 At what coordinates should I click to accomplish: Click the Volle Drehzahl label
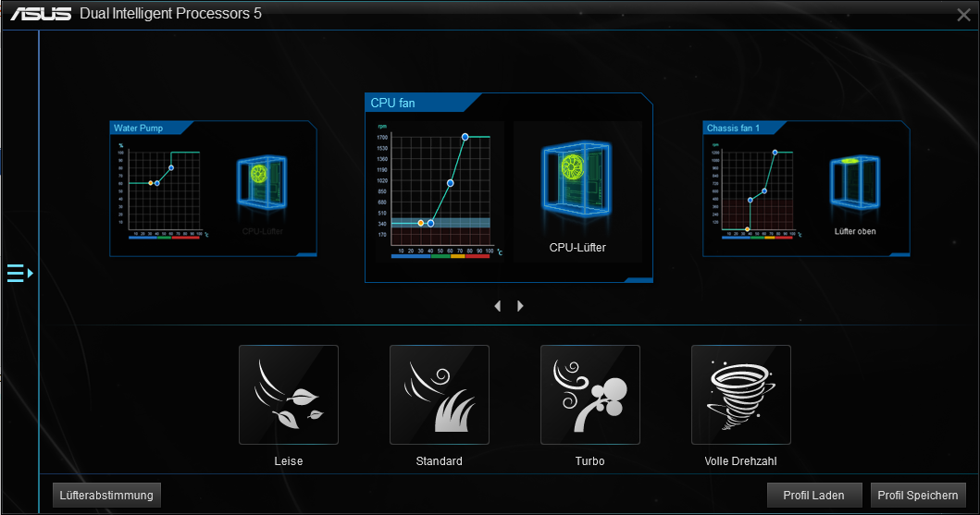(x=740, y=461)
